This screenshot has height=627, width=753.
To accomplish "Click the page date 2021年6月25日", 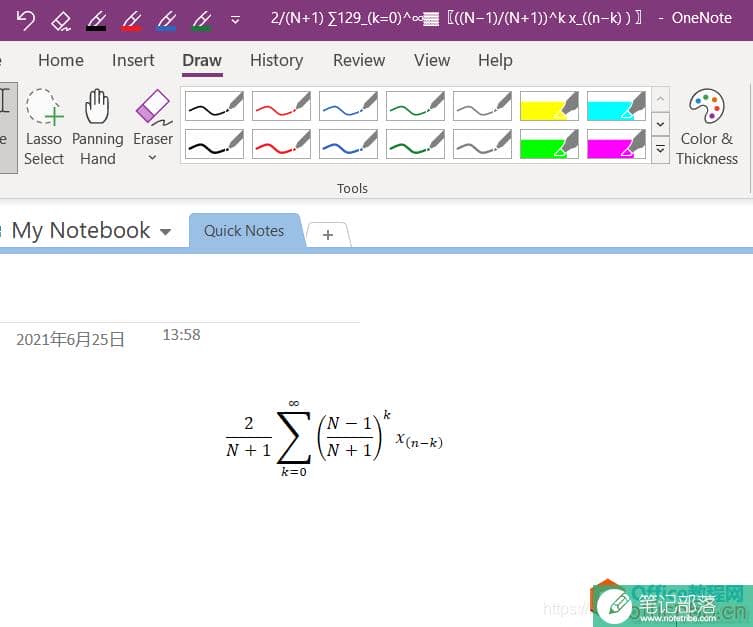I will [70, 339].
